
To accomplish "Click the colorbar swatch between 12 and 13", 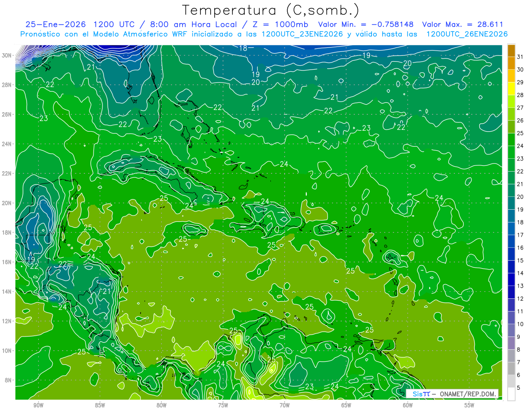I will pos(511,292).
